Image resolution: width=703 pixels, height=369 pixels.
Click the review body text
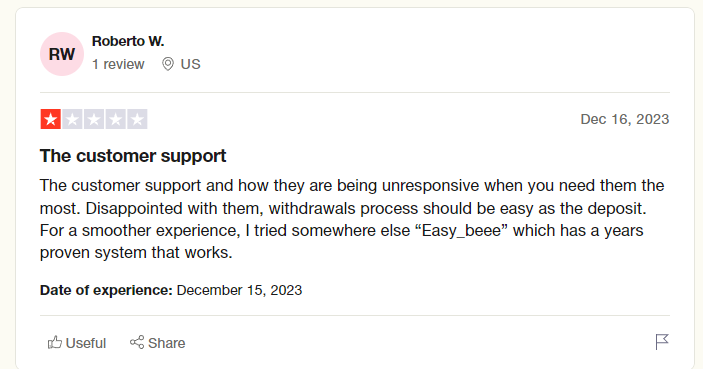(x=352, y=219)
